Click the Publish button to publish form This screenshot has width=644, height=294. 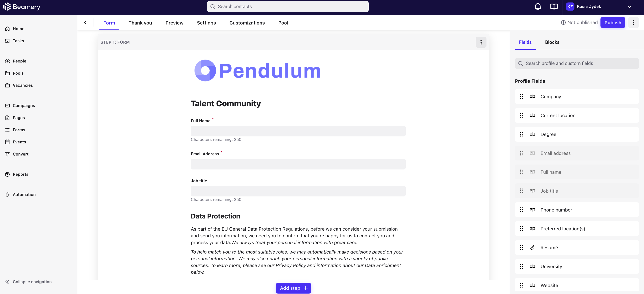tap(612, 22)
